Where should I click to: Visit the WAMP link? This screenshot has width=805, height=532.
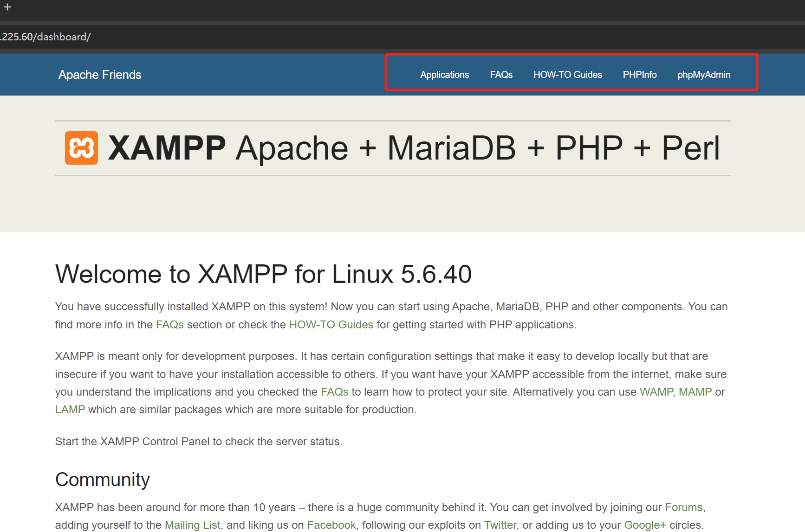[x=656, y=392]
